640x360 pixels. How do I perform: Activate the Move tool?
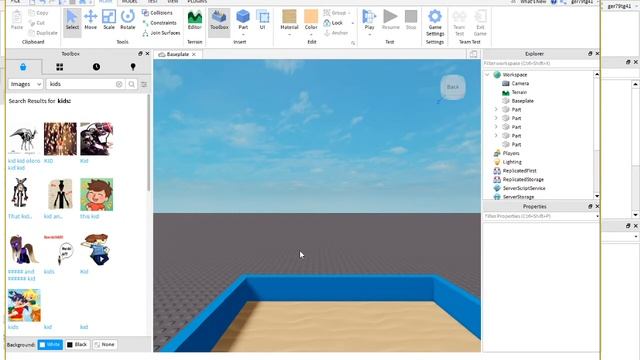(x=91, y=20)
